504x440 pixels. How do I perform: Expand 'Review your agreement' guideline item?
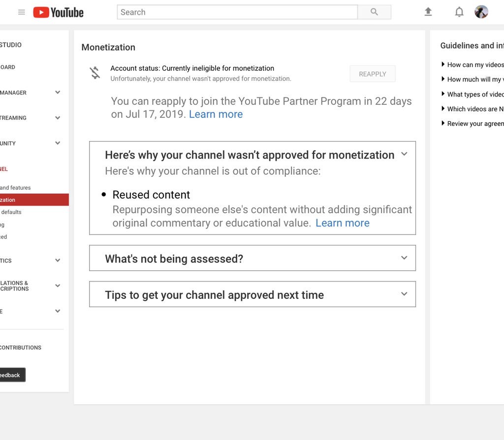(x=472, y=124)
